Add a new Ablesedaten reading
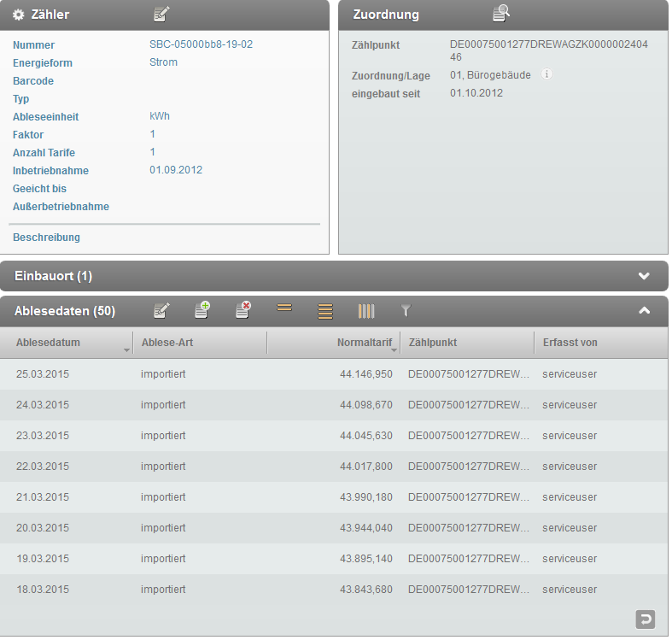672x640 pixels. pyautogui.click(x=202, y=311)
